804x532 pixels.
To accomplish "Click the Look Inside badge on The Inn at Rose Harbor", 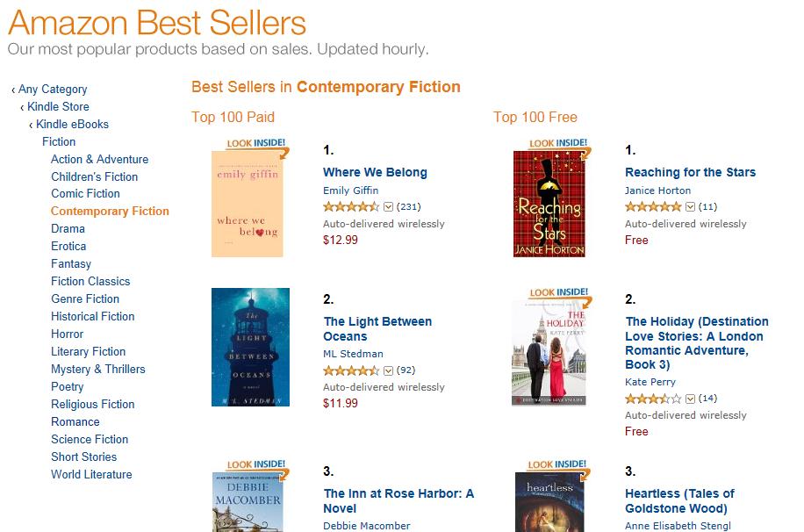I will click(256, 465).
